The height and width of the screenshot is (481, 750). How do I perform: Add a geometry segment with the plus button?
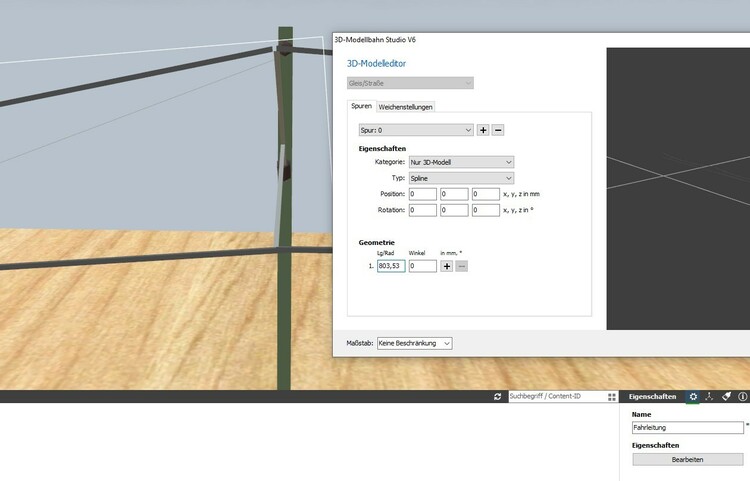pyautogui.click(x=447, y=266)
